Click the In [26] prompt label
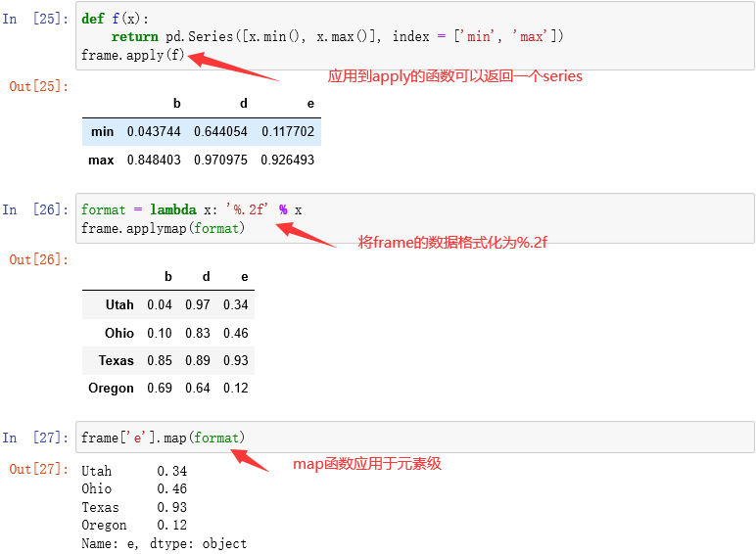Screen dimensions: 756x554 35,209
